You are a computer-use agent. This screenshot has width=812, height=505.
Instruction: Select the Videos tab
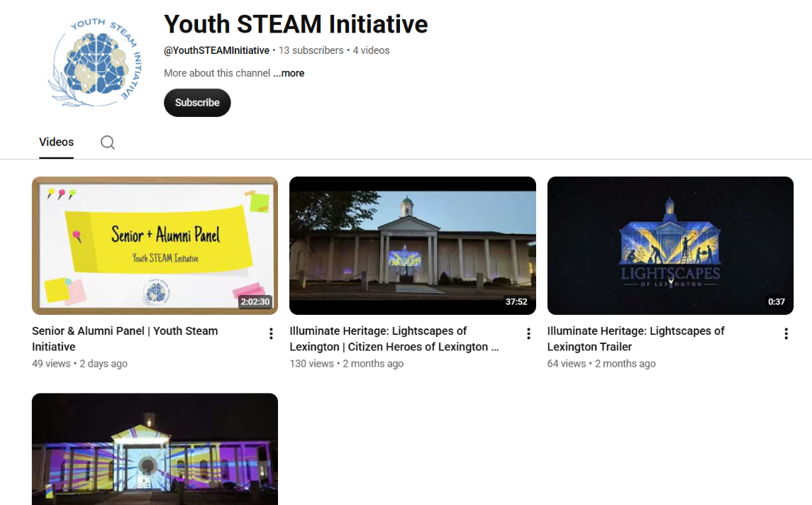[x=57, y=142]
